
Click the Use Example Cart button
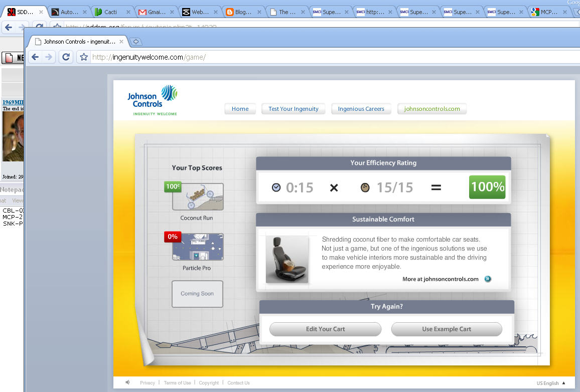(x=447, y=329)
